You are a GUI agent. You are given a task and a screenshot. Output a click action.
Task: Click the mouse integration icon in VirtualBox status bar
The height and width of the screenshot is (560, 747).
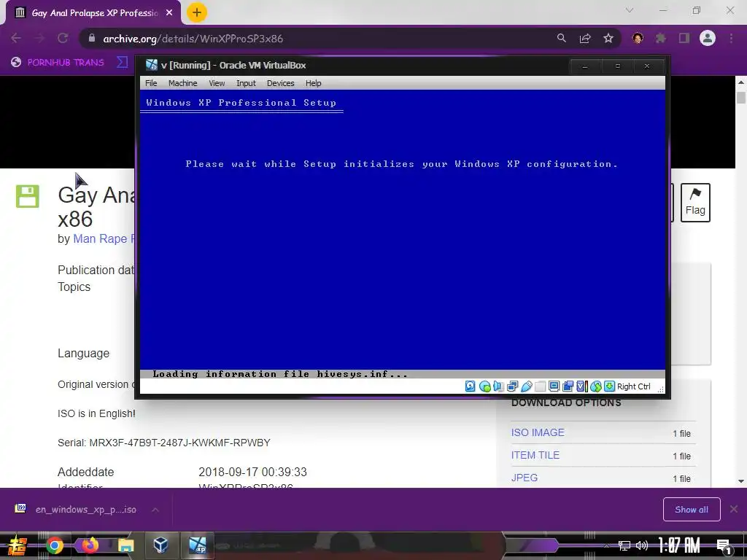(x=595, y=386)
